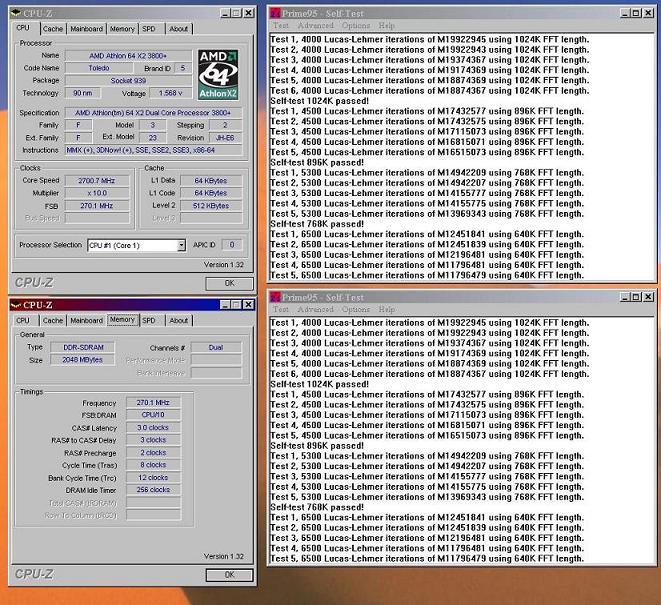Click the Package Socket 939 field
Image resolution: width=661 pixels, height=605 pixels.
tap(128, 81)
